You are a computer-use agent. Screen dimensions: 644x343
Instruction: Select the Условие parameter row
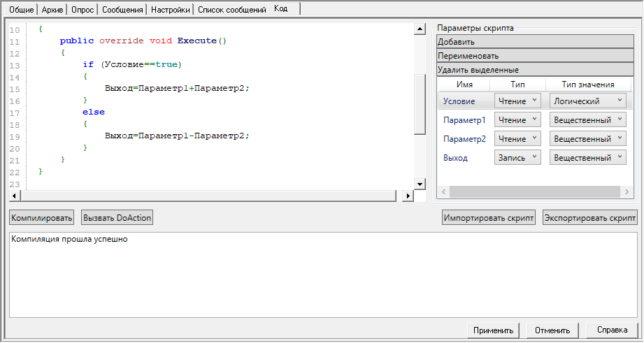[535, 101]
